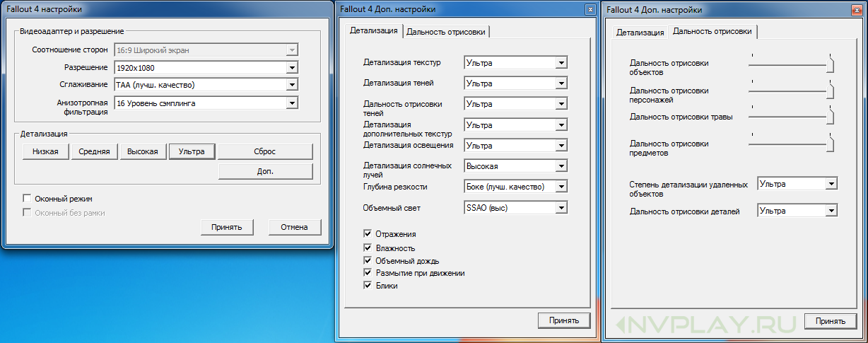868x343 pixels.
Task: Open the Детализация солнечных лучей dropdown
Action: pyautogui.click(x=516, y=166)
